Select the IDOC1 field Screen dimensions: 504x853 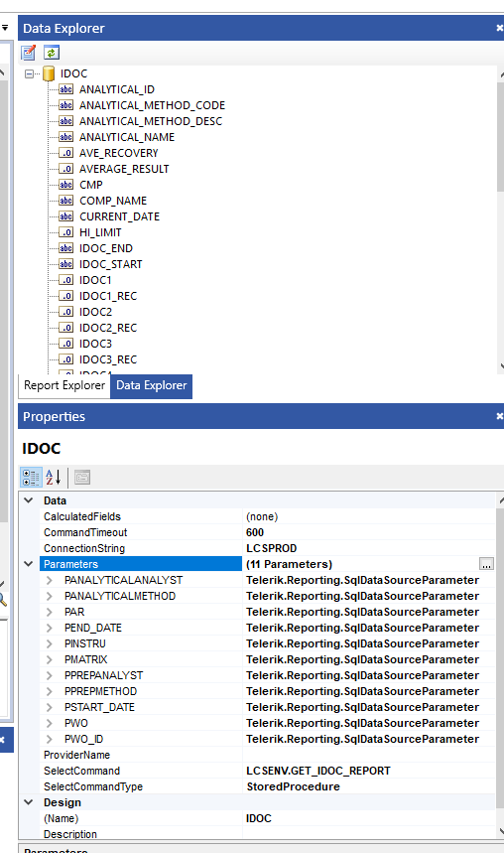95,280
